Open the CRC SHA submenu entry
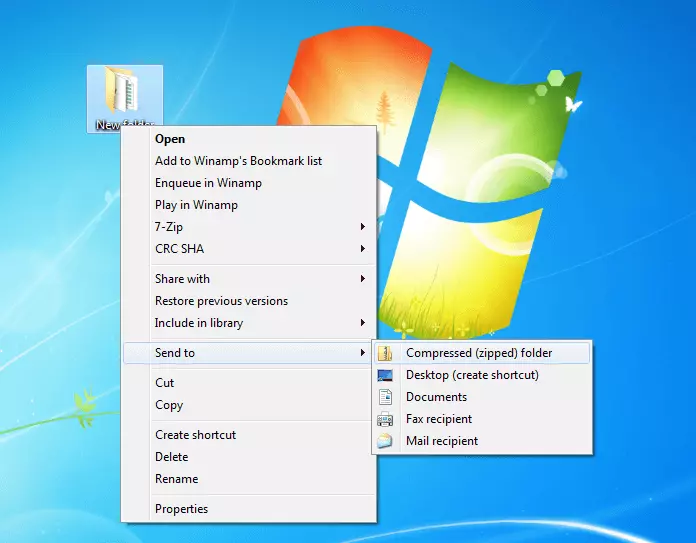The width and height of the screenshot is (696, 543). [249, 249]
